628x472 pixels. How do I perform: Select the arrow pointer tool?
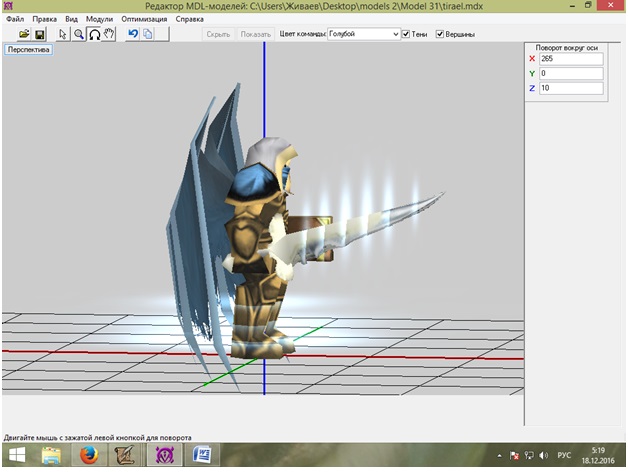point(63,34)
